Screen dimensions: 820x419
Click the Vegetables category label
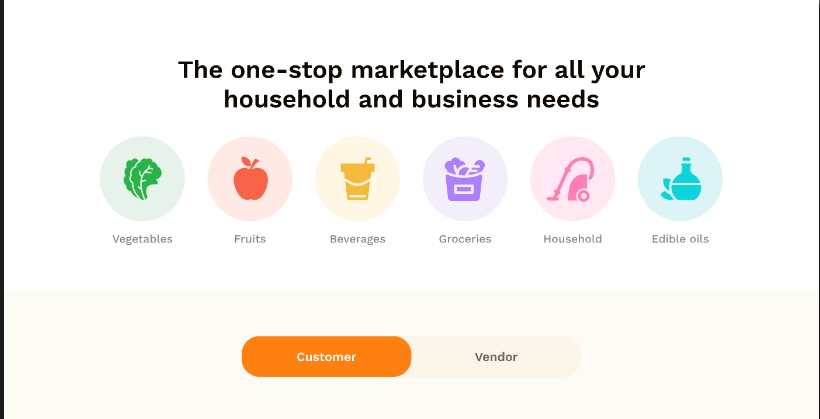click(142, 239)
